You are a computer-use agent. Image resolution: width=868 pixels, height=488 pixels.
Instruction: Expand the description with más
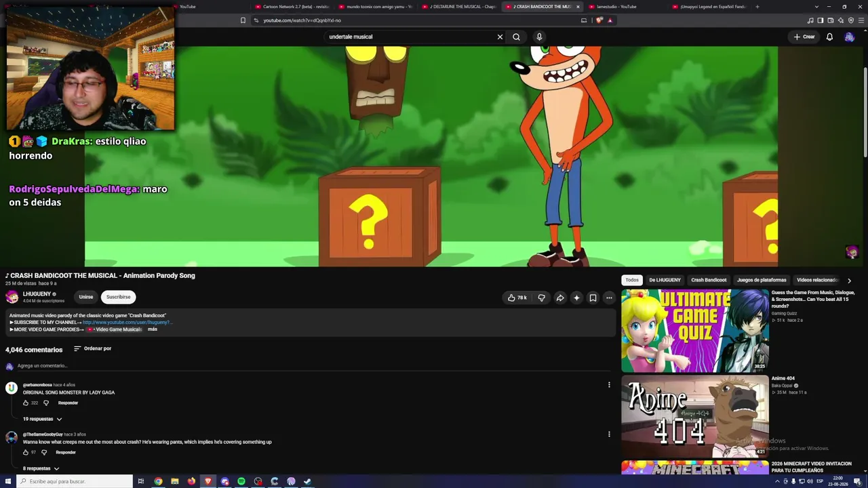pyautogui.click(x=153, y=329)
